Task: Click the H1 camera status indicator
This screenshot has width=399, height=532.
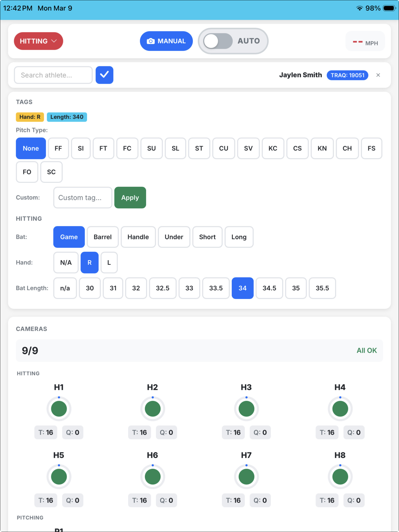Action: [x=59, y=409]
